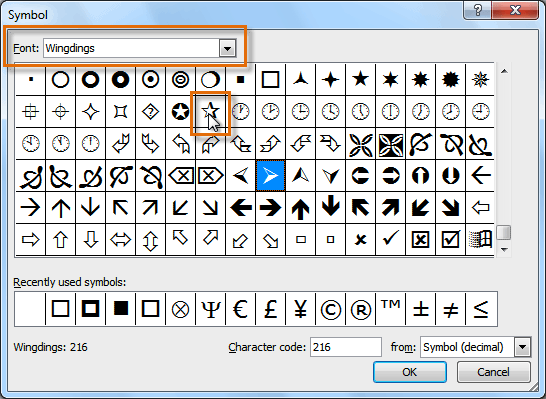
Task: Select the bold up arrow symbol
Action: click(301, 208)
